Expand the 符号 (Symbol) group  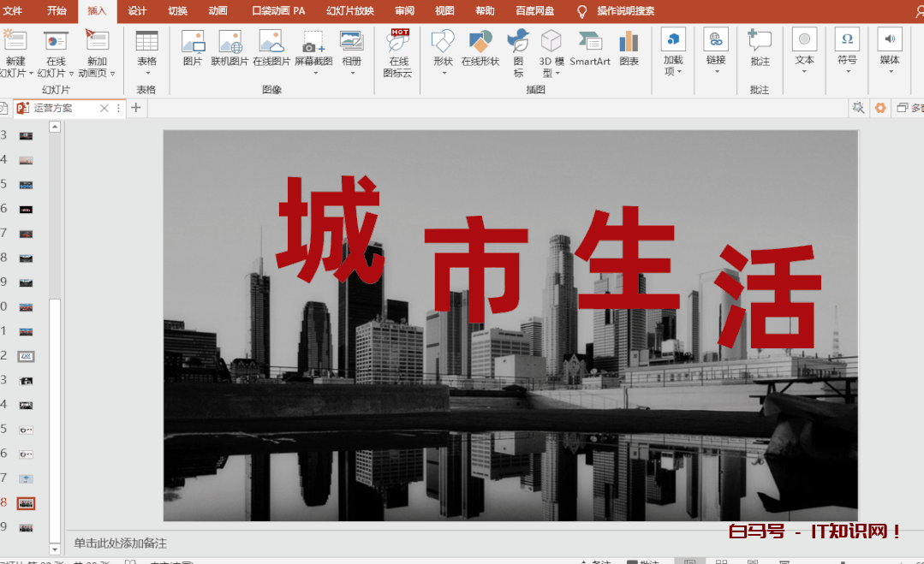click(847, 52)
